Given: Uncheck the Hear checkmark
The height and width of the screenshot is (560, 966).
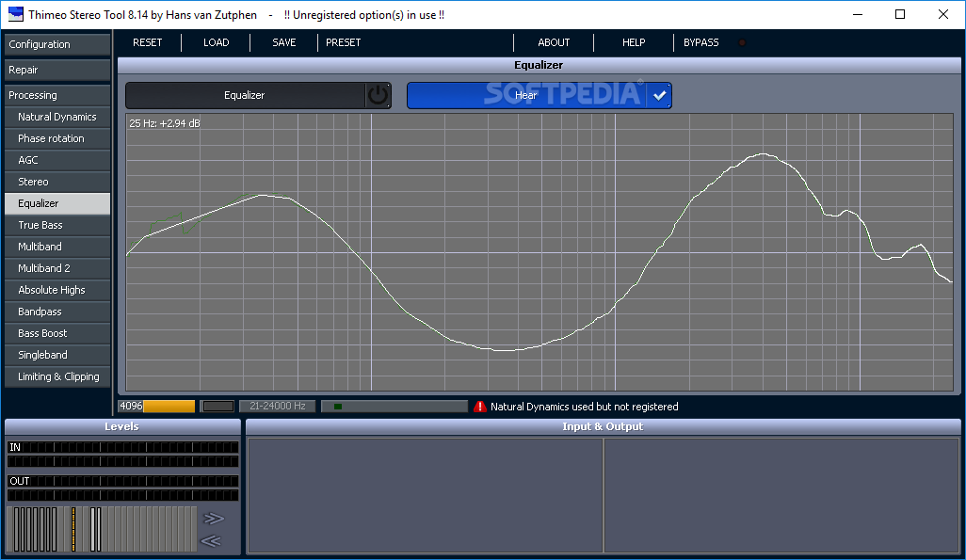Looking at the screenshot, I should [660, 95].
